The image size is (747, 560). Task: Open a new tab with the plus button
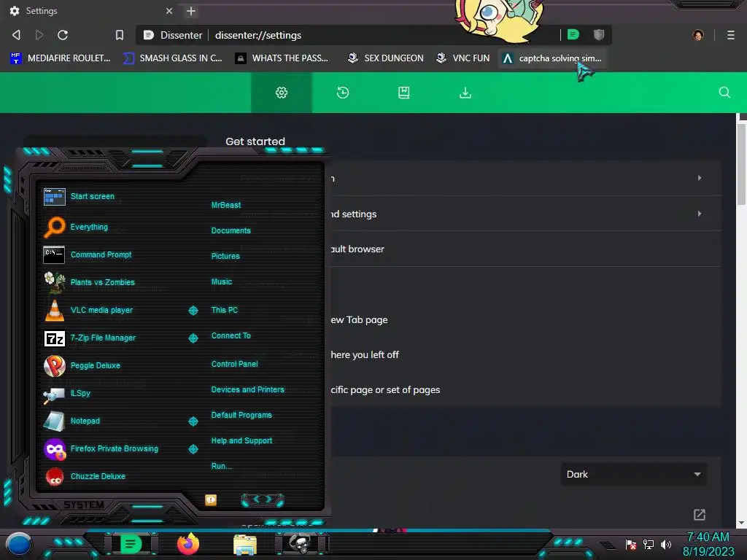pyautogui.click(x=191, y=11)
